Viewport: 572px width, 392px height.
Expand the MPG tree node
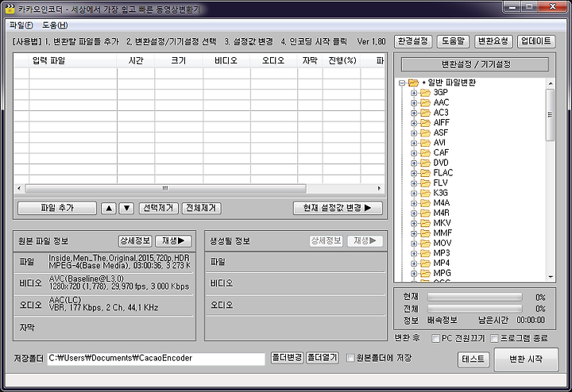[x=414, y=273]
